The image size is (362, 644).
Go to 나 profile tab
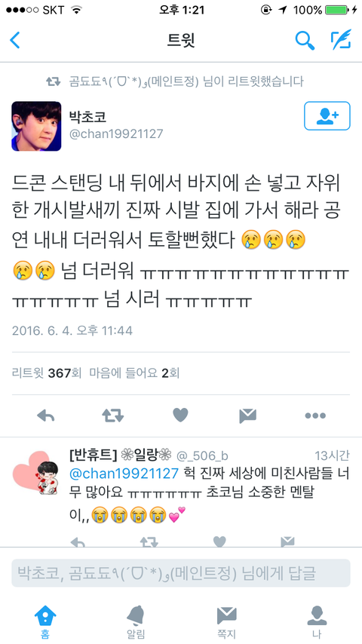pyautogui.click(x=317, y=622)
